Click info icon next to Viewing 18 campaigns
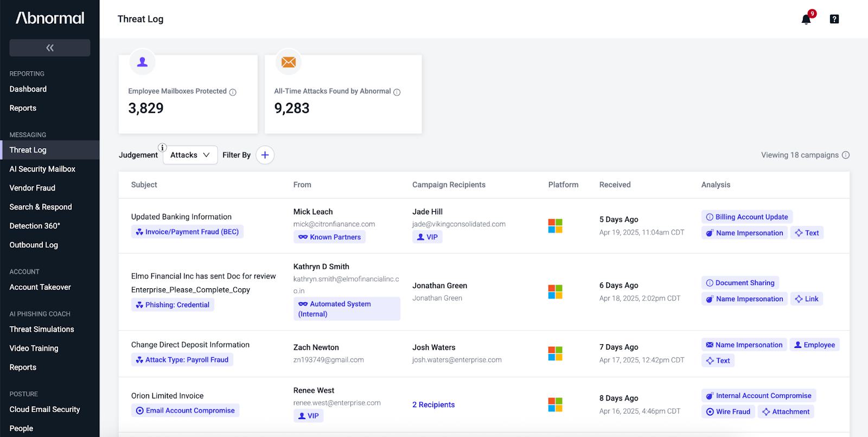Viewport: 868px width, 437px height. [x=845, y=155]
